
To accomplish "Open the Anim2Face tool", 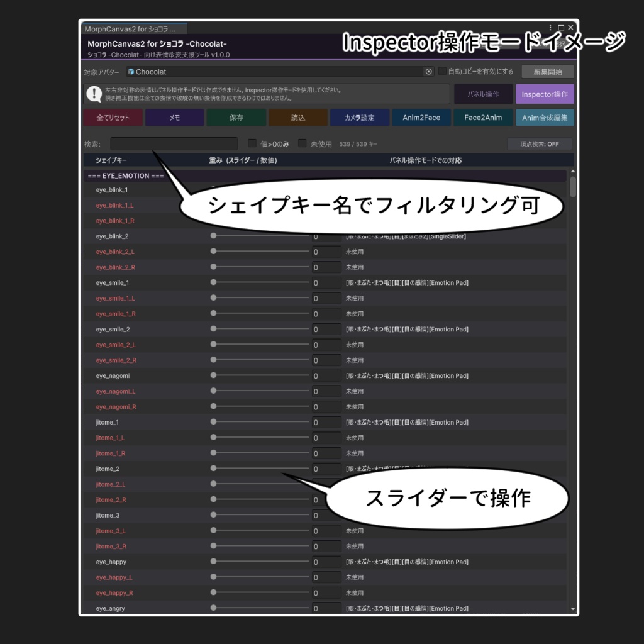I will point(421,118).
